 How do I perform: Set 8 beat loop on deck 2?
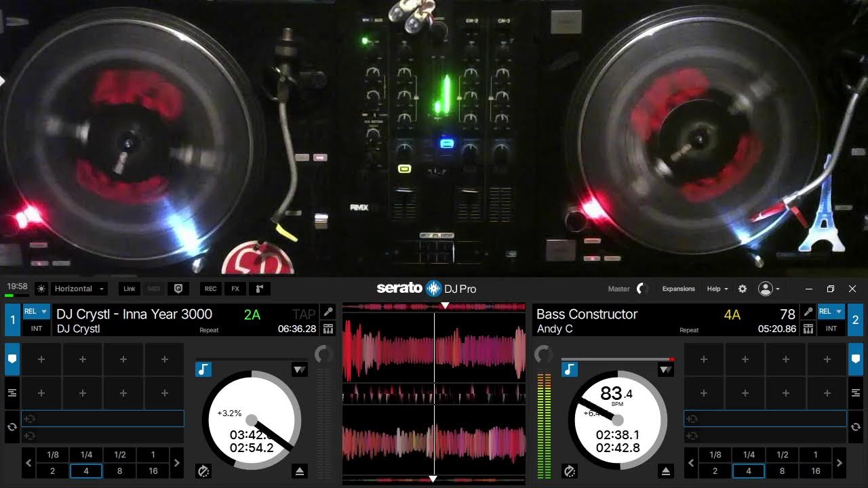point(782,471)
